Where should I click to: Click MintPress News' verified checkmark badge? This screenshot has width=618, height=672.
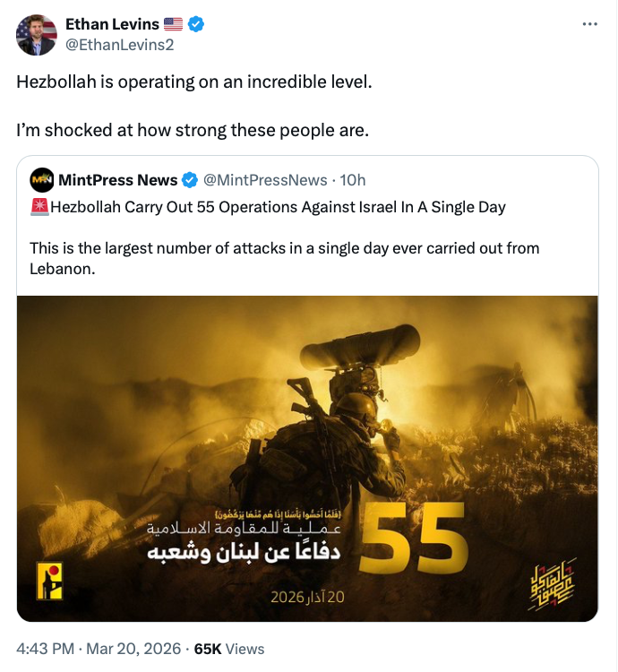point(190,180)
